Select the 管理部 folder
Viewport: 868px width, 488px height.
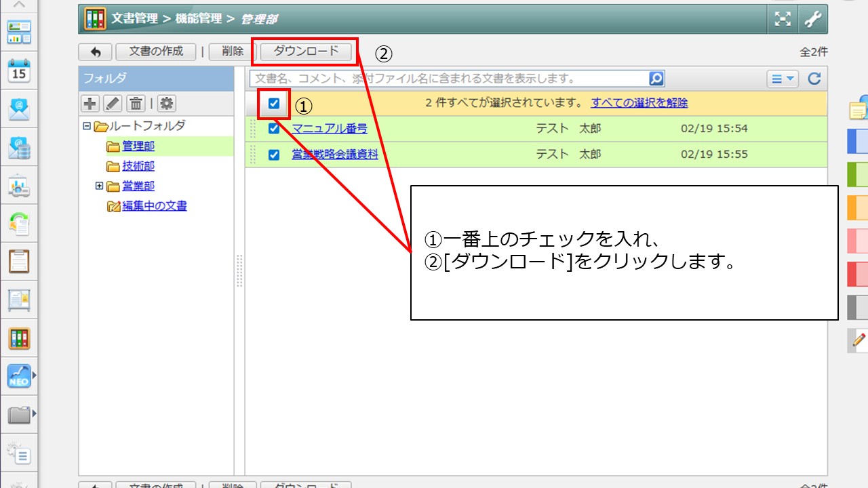pos(138,146)
